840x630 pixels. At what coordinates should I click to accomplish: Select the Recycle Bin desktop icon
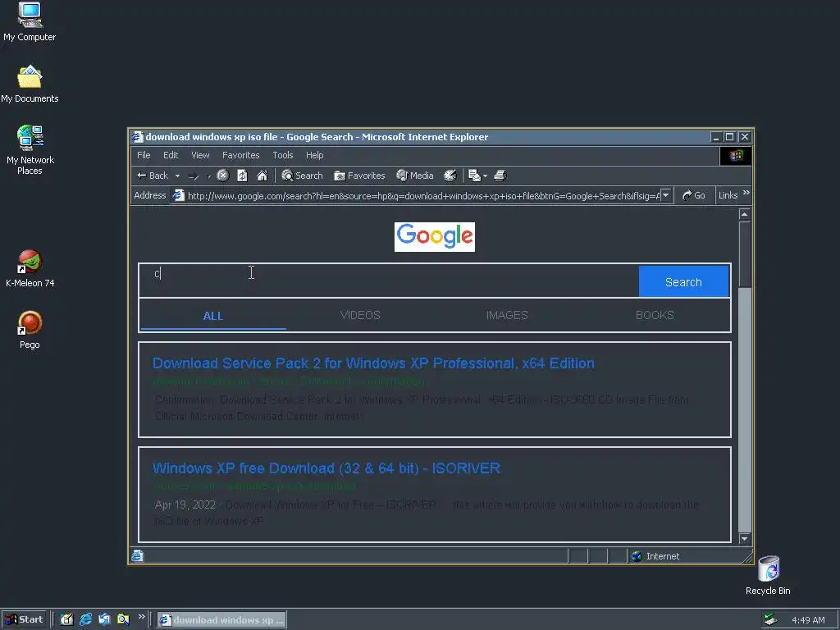(768, 575)
